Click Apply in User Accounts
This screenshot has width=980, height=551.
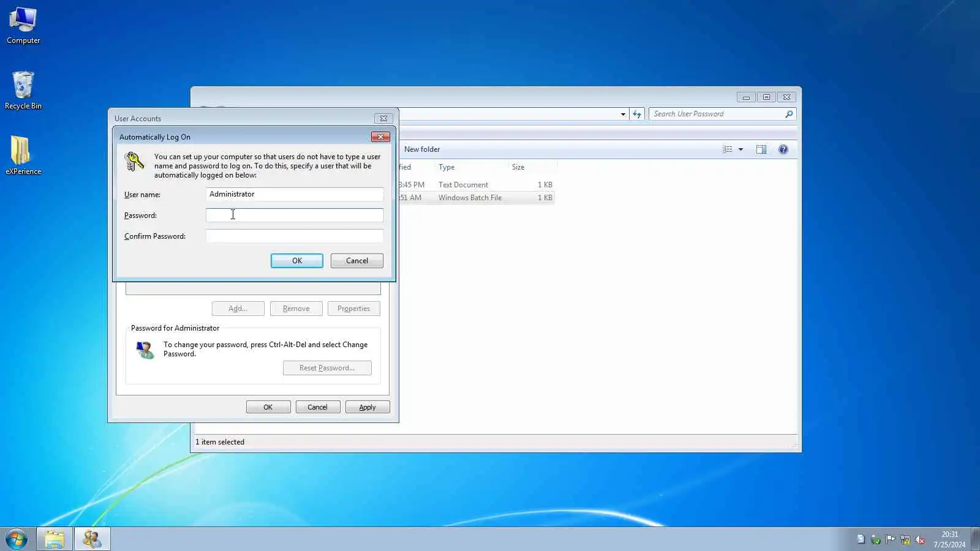click(367, 407)
